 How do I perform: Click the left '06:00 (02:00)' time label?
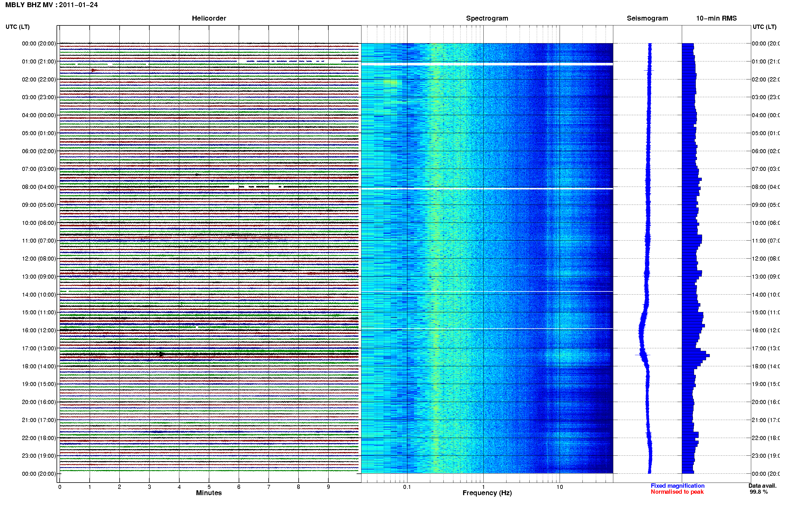(x=39, y=151)
